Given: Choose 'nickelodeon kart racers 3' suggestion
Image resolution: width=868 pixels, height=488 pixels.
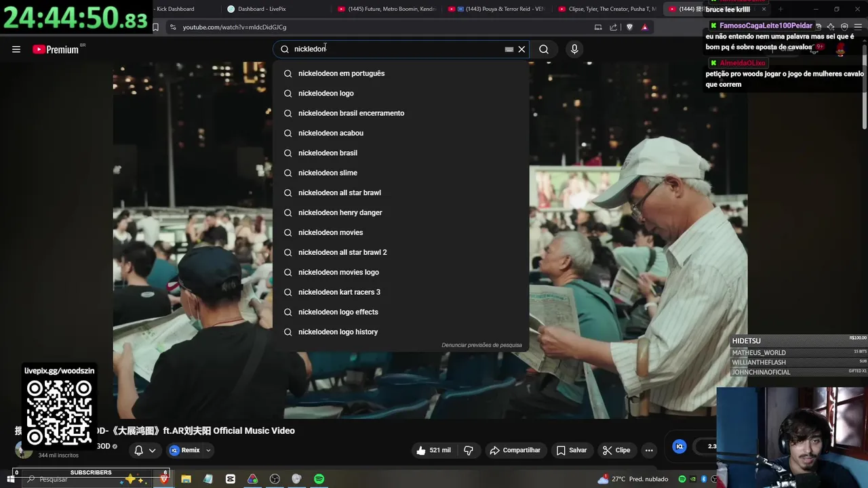Looking at the screenshot, I should [x=401, y=292].
